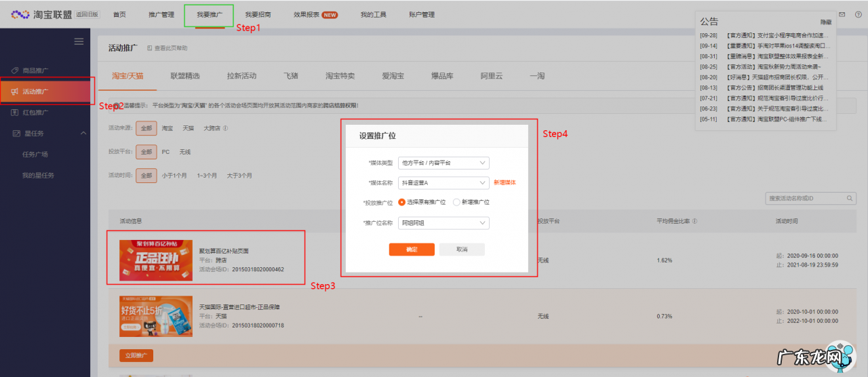Confirm the dialog with 确定 button
The image size is (868, 377).
pyautogui.click(x=412, y=250)
